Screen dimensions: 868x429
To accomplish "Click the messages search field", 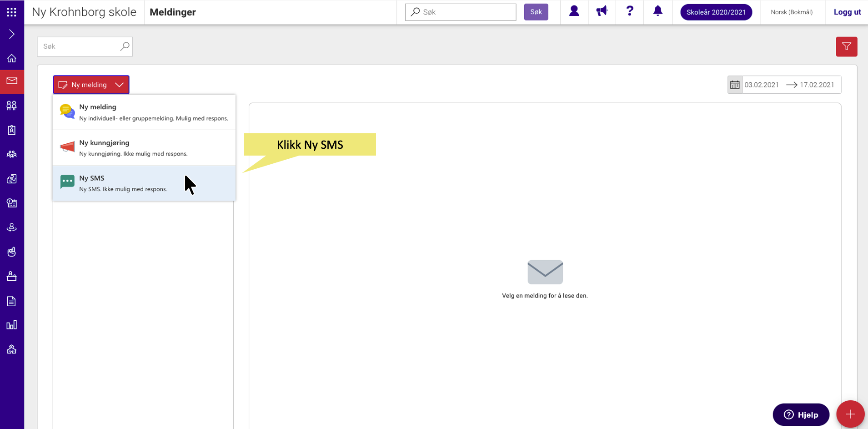I will coord(85,46).
